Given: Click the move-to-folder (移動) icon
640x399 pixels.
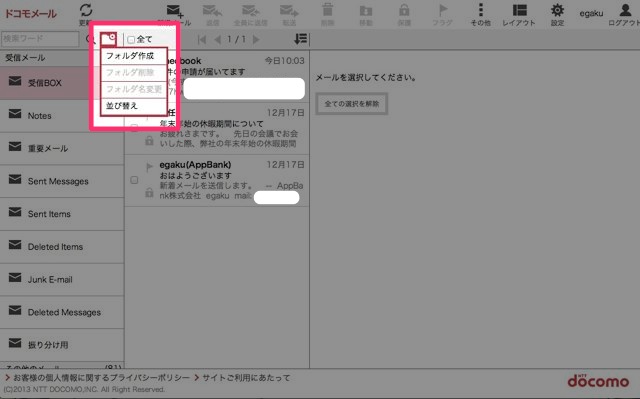Looking at the screenshot, I should (366, 10).
